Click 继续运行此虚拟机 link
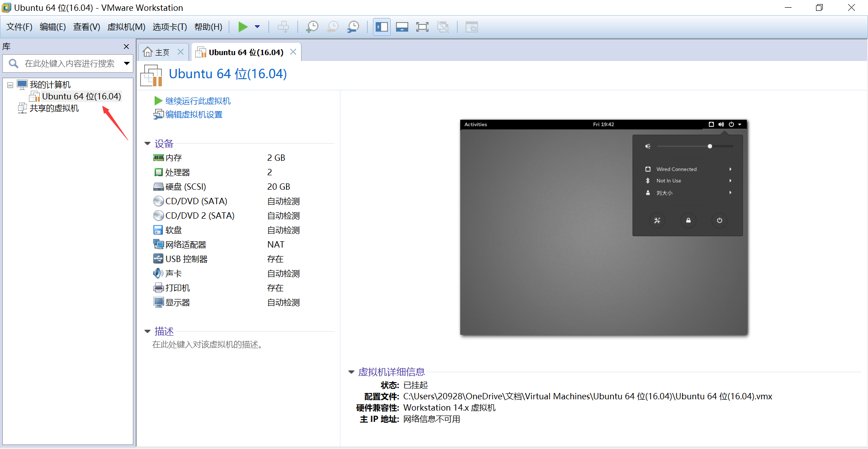The image size is (868, 449). [198, 101]
